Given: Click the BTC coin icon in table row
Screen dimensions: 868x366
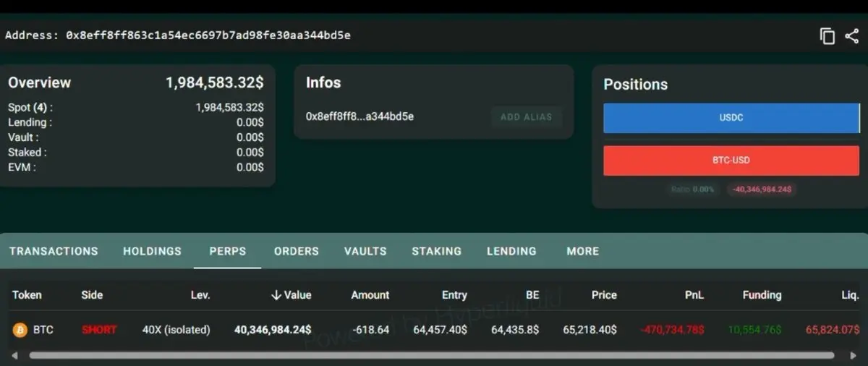Looking at the screenshot, I should (x=20, y=330).
